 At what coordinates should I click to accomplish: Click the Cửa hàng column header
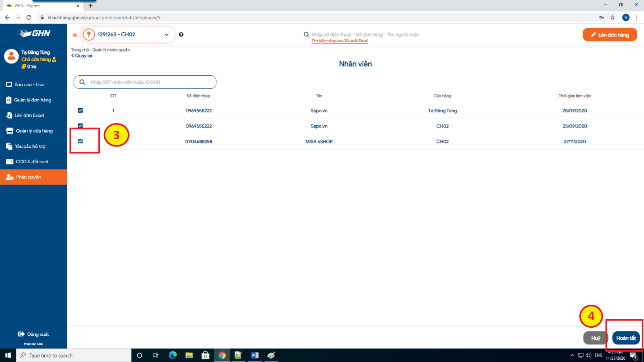pos(442,96)
